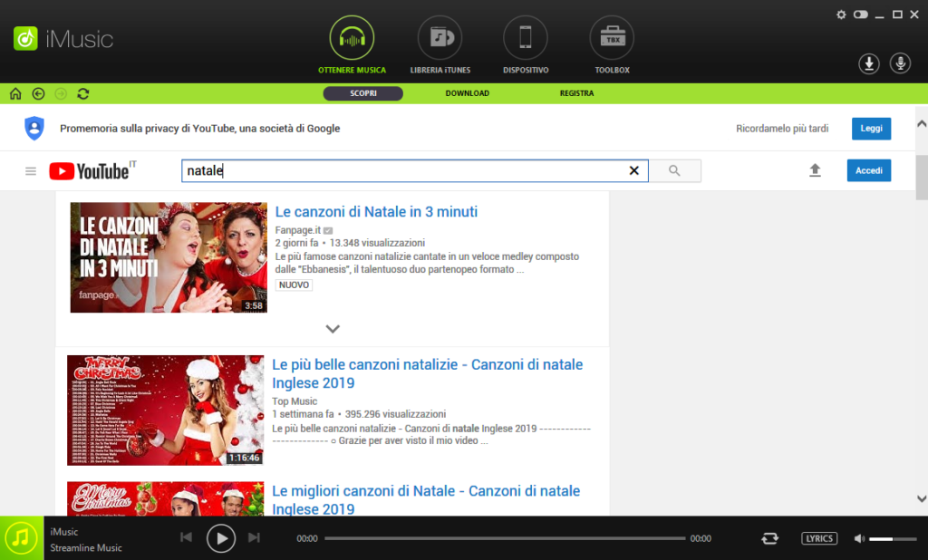Open the Fanpage.it channel link
Viewport: 928px width, 560px height.
(x=297, y=230)
